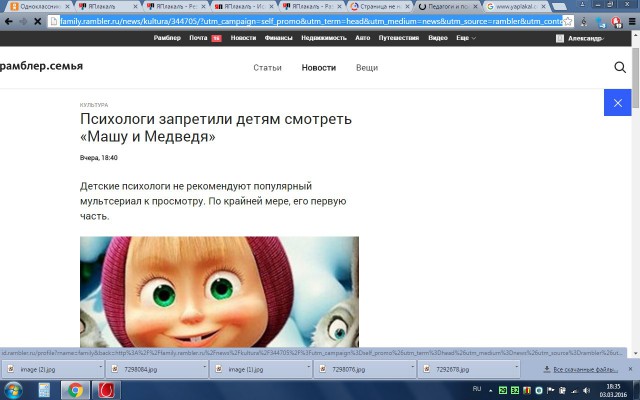Screen dimensions: 640x400
Task: Open Авто in the top bar
Action: tap(362, 38)
